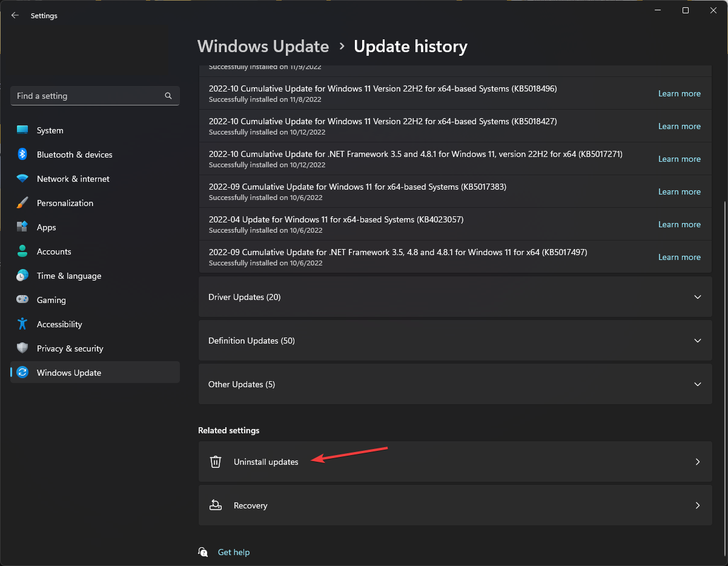728x566 pixels.
Task: Open the Apps settings category
Action: [47, 227]
